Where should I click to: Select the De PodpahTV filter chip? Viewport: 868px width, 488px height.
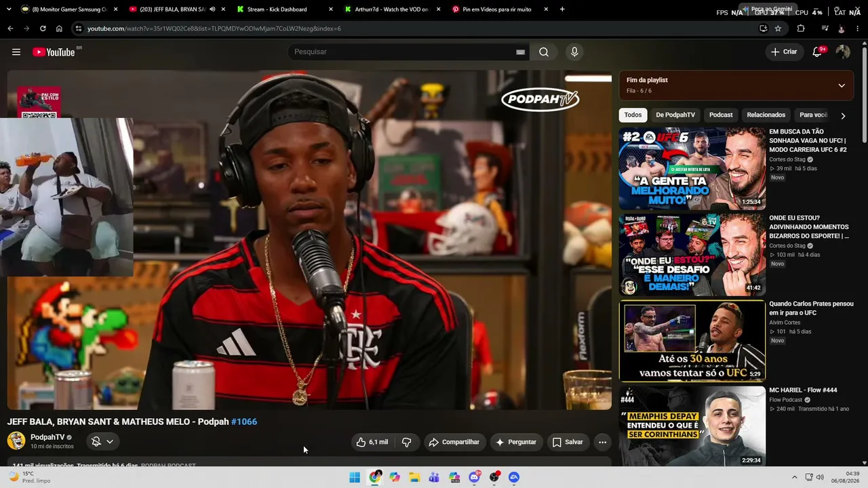[675, 115]
